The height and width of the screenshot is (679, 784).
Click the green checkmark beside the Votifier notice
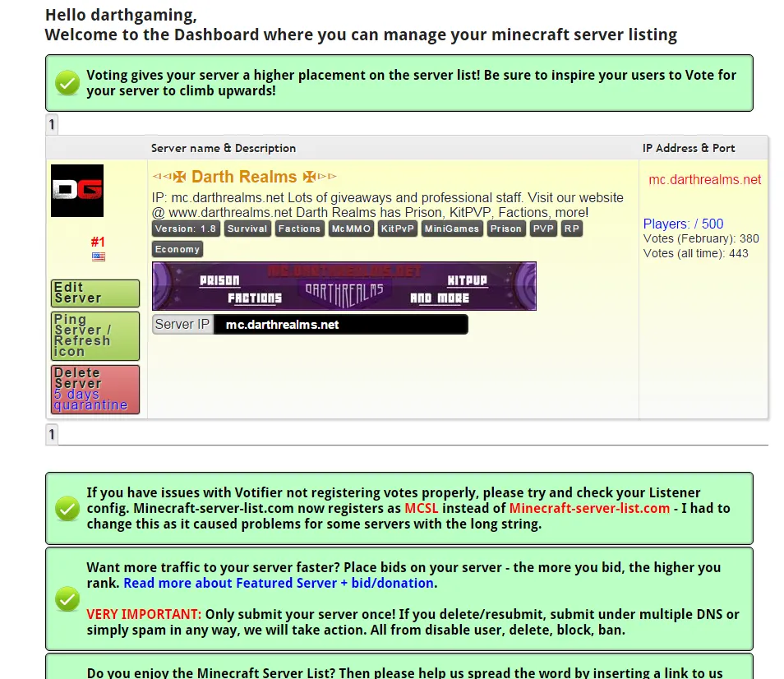67,508
